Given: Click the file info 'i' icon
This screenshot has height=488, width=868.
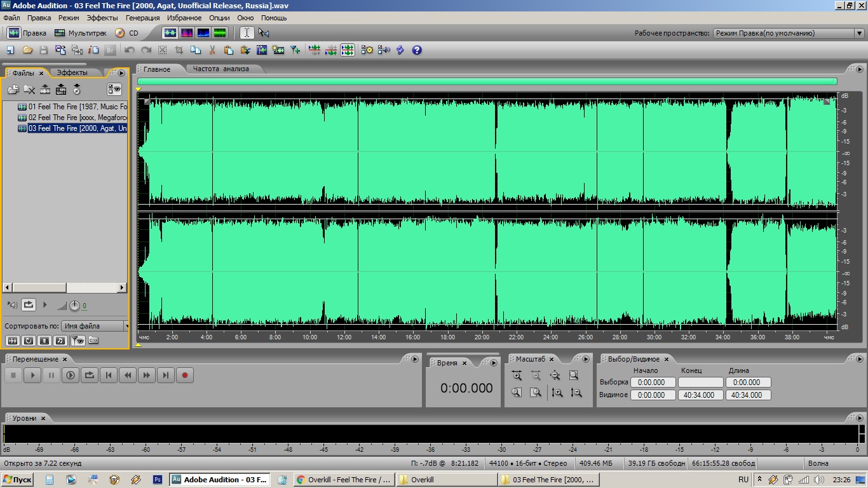Looking at the screenshot, I should pos(93,50).
